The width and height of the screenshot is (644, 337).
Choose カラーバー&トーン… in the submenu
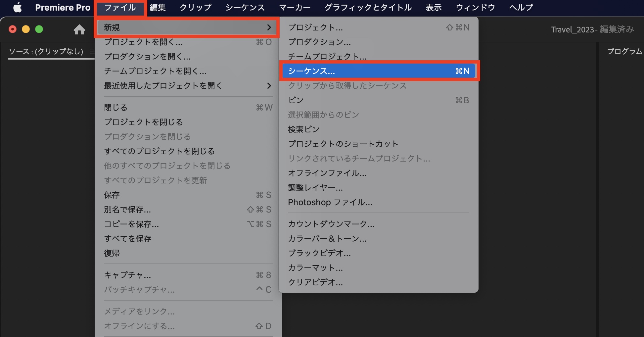point(379,239)
